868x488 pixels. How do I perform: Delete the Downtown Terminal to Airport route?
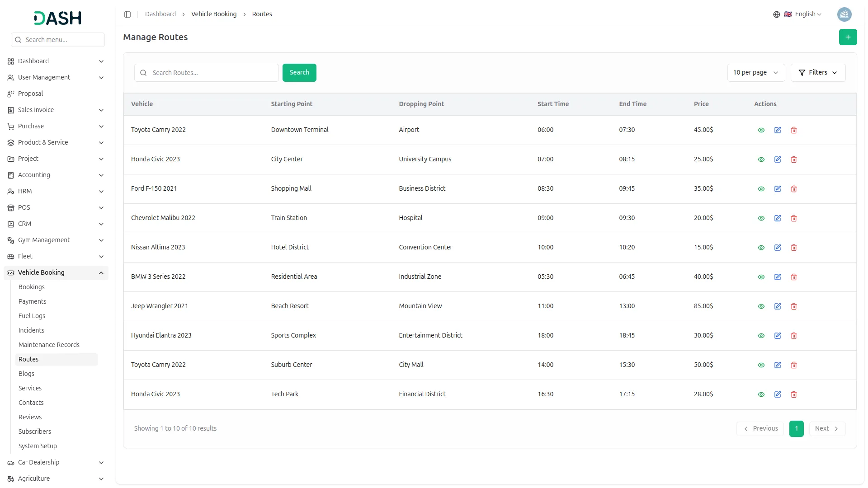[x=794, y=130]
